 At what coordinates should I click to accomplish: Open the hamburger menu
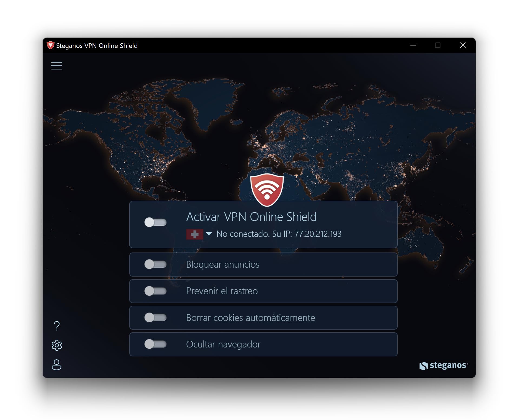click(57, 66)
